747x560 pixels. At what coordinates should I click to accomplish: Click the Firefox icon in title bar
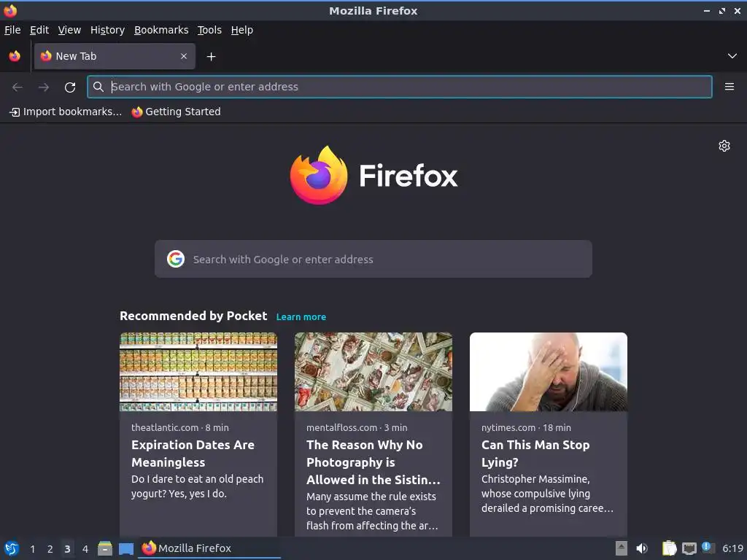click(10, 10)
